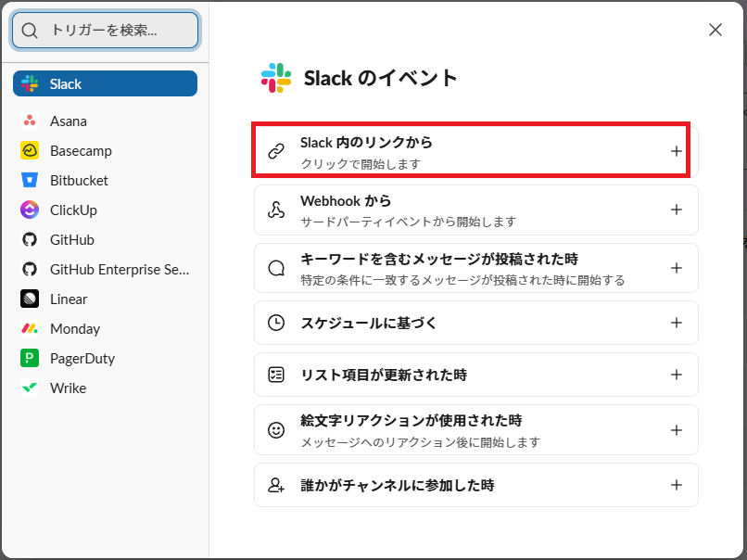Click the Asana app icon
This screenshot has width=747, height=560.
click(30, 121)
